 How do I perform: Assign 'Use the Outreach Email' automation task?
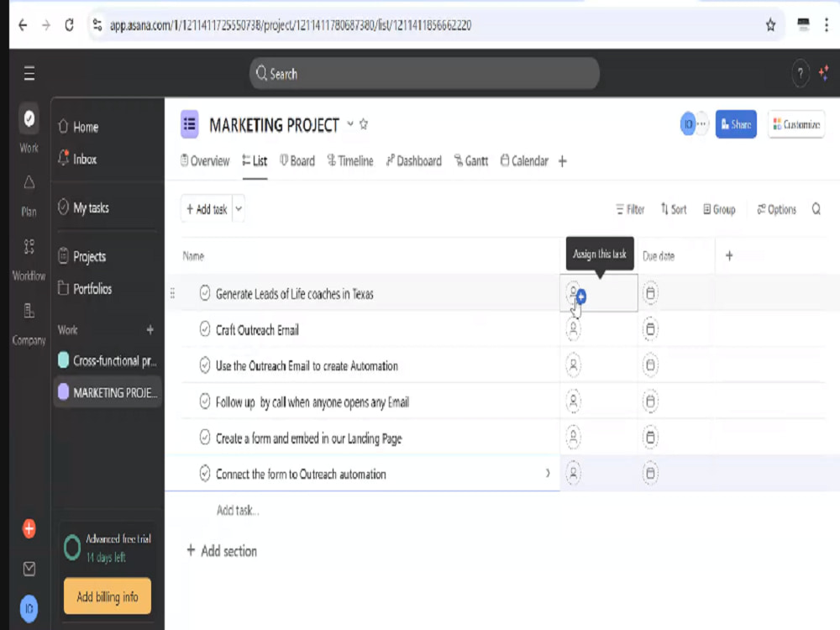pos(573,365)
